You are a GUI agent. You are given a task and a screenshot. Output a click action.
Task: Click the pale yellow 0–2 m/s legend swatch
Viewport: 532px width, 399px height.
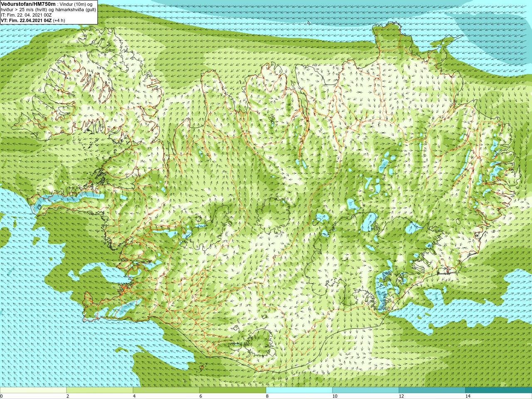[x=33, y=390]
